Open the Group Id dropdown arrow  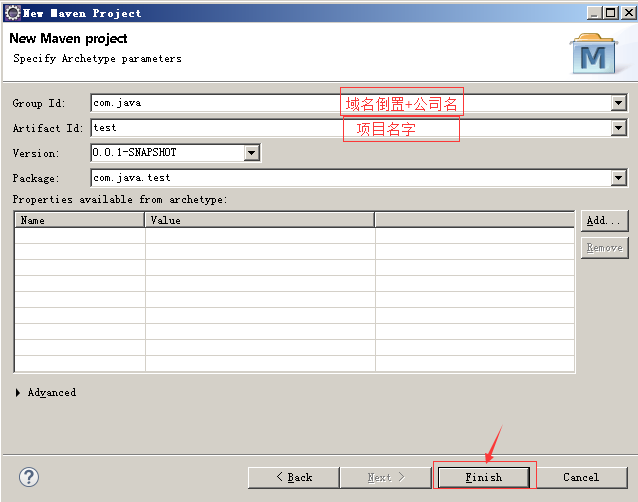618,103
